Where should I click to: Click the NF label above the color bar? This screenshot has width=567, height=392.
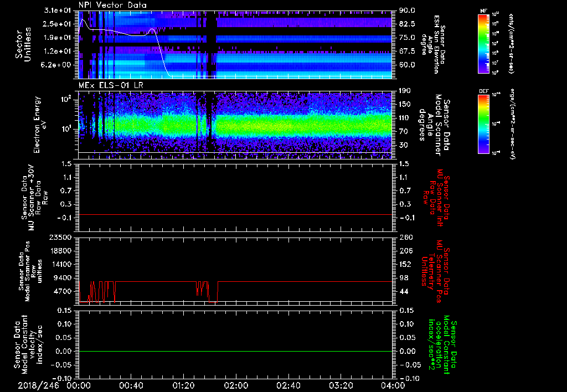[484, 11]
